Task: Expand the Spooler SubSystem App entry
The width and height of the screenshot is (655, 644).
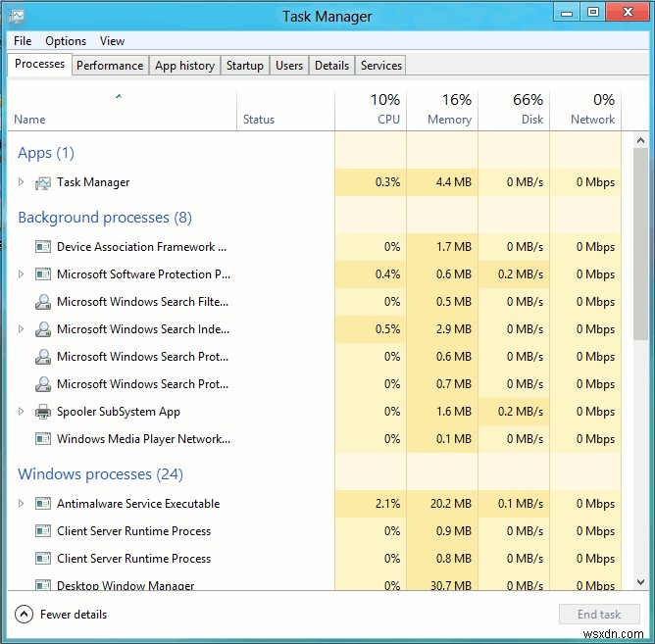Action: 21,412
